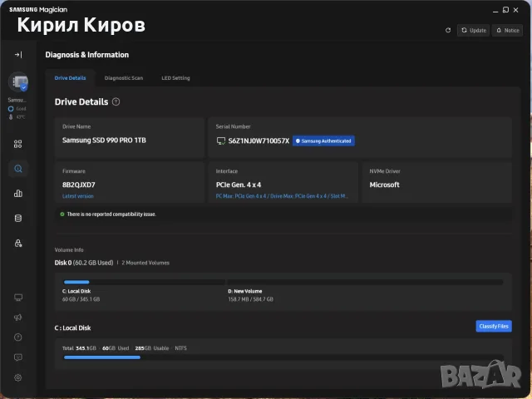Click the 158.7 MB / 584.7 GB usage text
The width and height of the screenshot is (532, 399).
[251, 299]
